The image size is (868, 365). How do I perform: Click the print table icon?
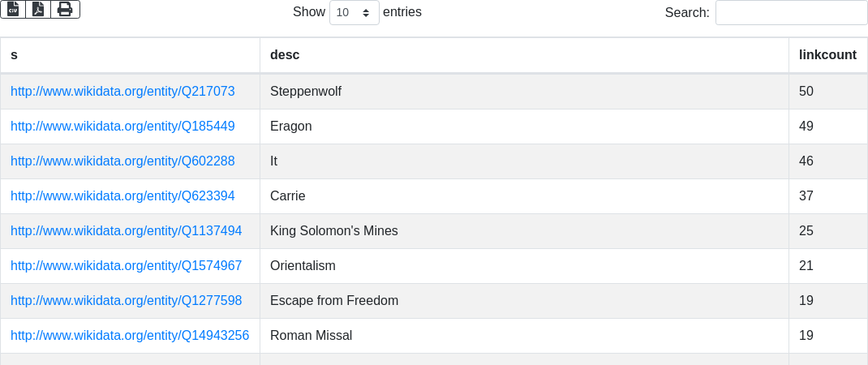coord(66,10)
